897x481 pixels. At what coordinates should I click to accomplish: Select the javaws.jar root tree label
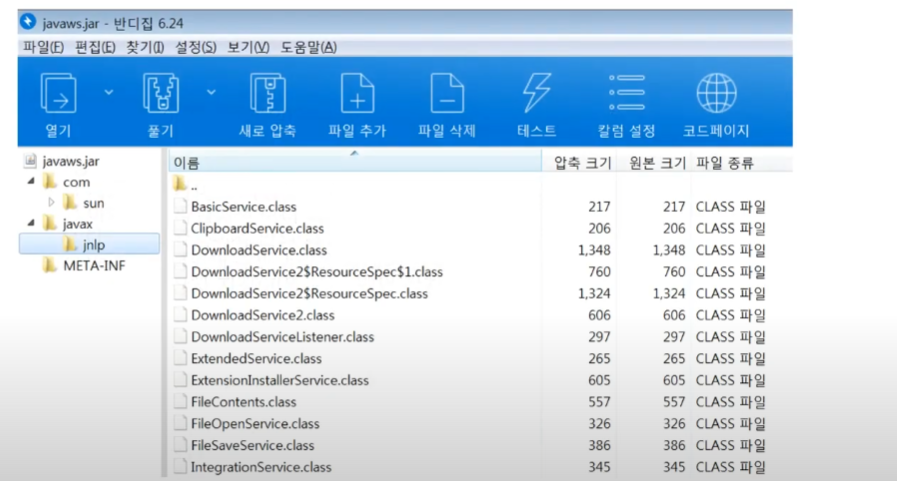point(71,161)
